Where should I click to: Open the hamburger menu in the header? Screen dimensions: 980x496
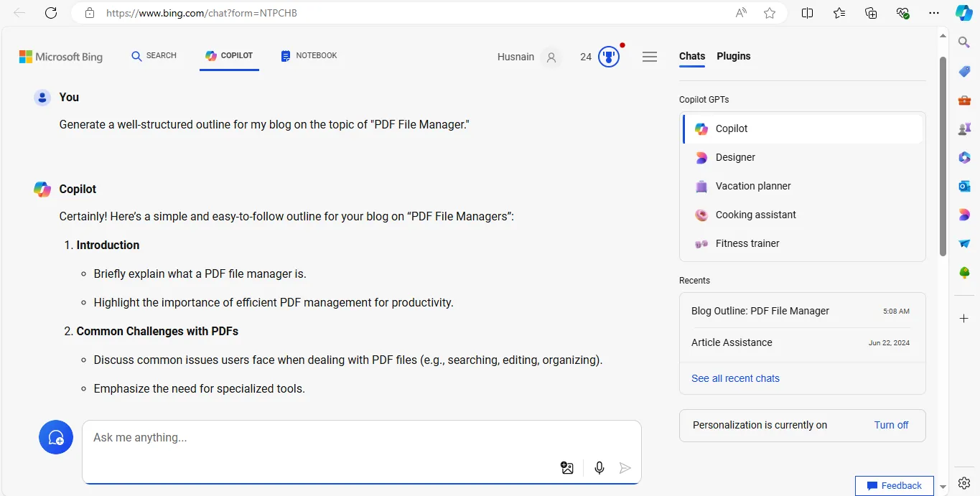tap(650, 57)
